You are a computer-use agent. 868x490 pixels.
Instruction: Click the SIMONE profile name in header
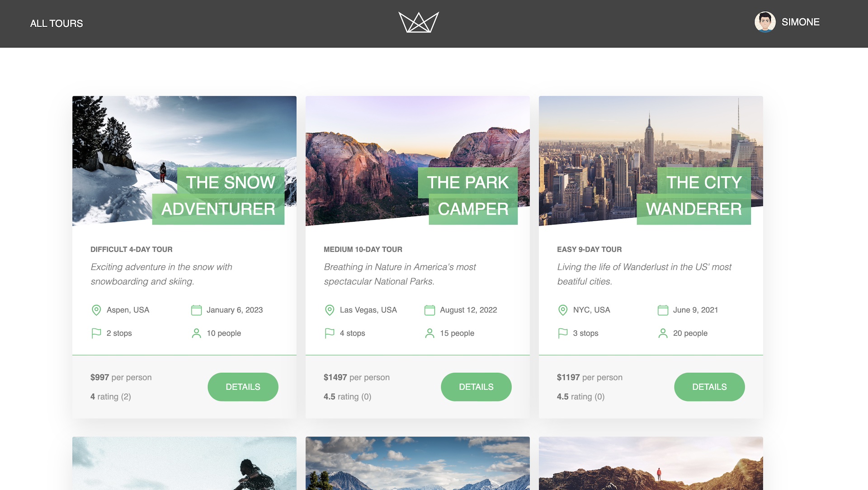[801, 22]
